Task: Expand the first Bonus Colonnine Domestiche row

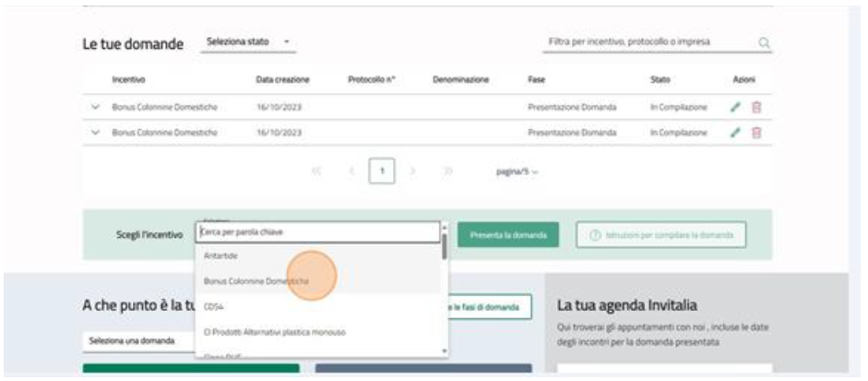Action: pos(95,107)
